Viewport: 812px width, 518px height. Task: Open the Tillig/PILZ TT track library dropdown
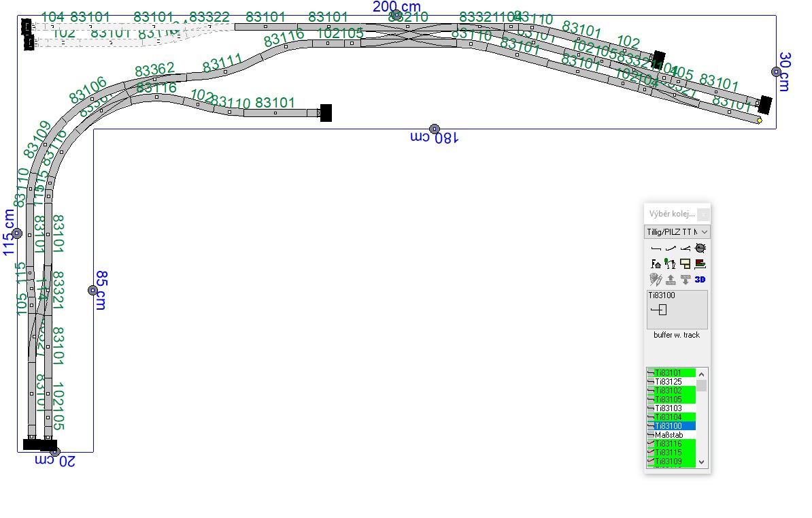[x=677, y=232]
